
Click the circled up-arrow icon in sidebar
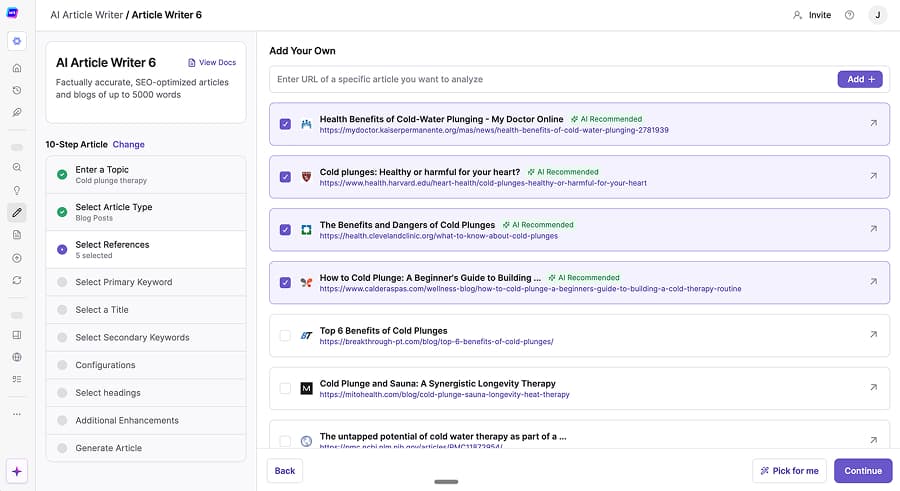point(17,258)
